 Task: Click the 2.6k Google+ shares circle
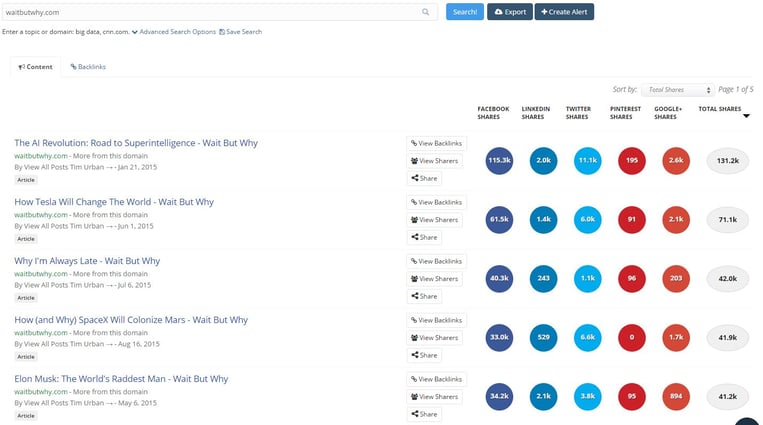click(676, 161)
